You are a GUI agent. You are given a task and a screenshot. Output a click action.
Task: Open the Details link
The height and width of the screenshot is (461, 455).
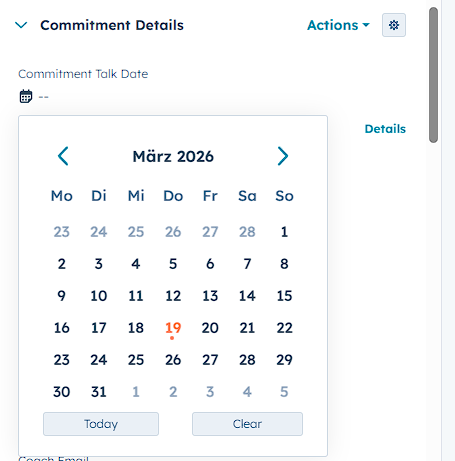tap(385, 129)
